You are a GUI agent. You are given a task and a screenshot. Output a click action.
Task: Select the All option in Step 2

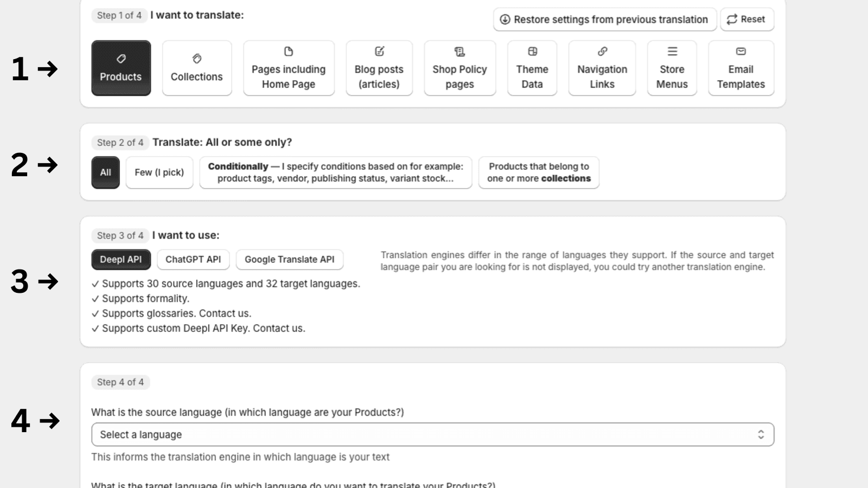click(105, 172)
